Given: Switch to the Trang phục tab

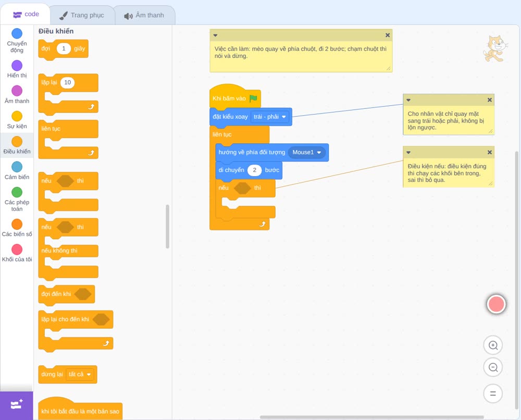Looking at the screenshot, I should coord(82,15).
